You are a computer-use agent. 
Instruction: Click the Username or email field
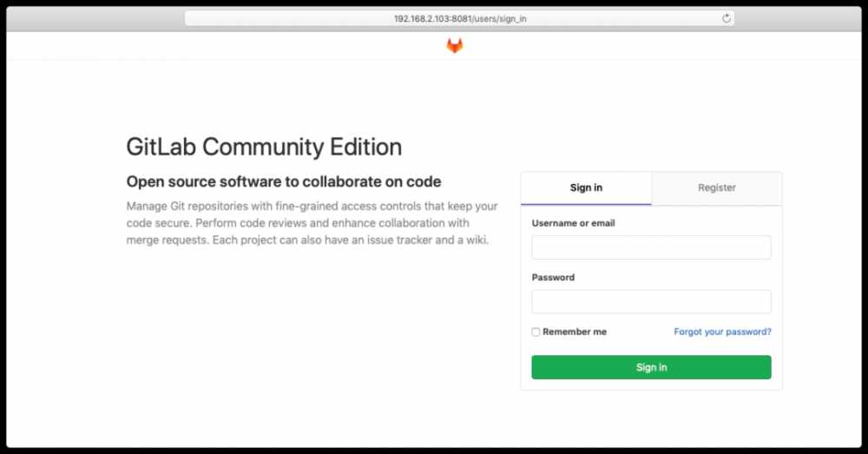(651, 247)
